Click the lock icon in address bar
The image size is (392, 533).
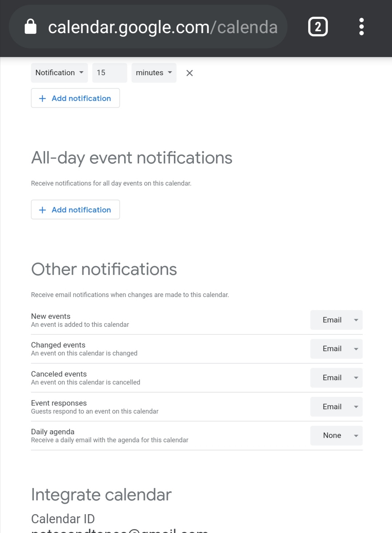click(x=30, y=27)
